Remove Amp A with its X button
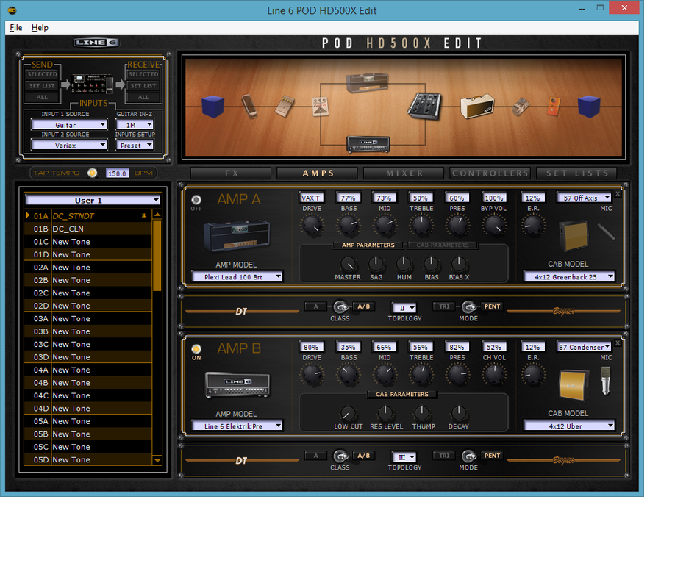Image resolution: width=700 pixels, height=588 pixels. 618,193
